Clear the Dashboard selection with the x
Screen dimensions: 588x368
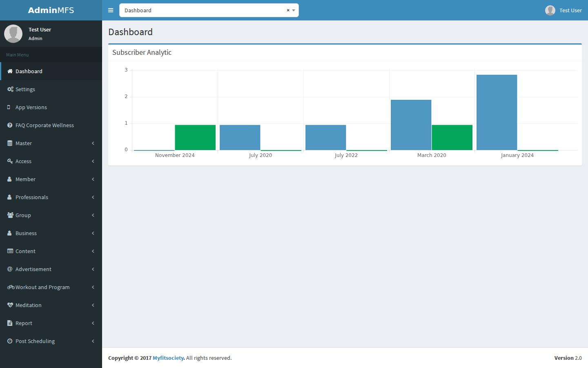(x=288, y=10)
